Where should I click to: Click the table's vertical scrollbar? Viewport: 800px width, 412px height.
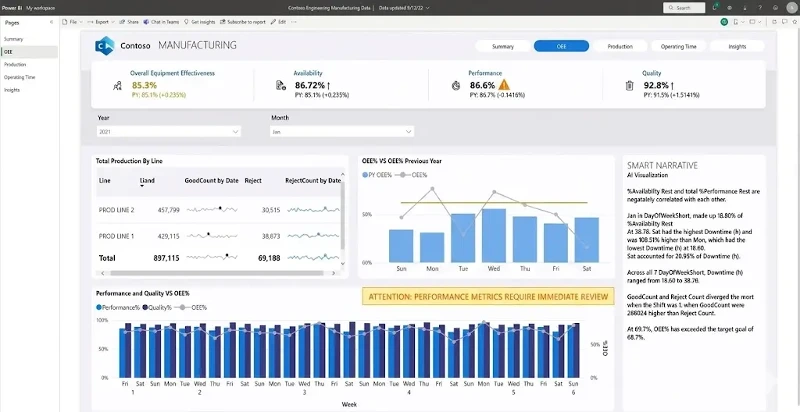pos(342,215)
